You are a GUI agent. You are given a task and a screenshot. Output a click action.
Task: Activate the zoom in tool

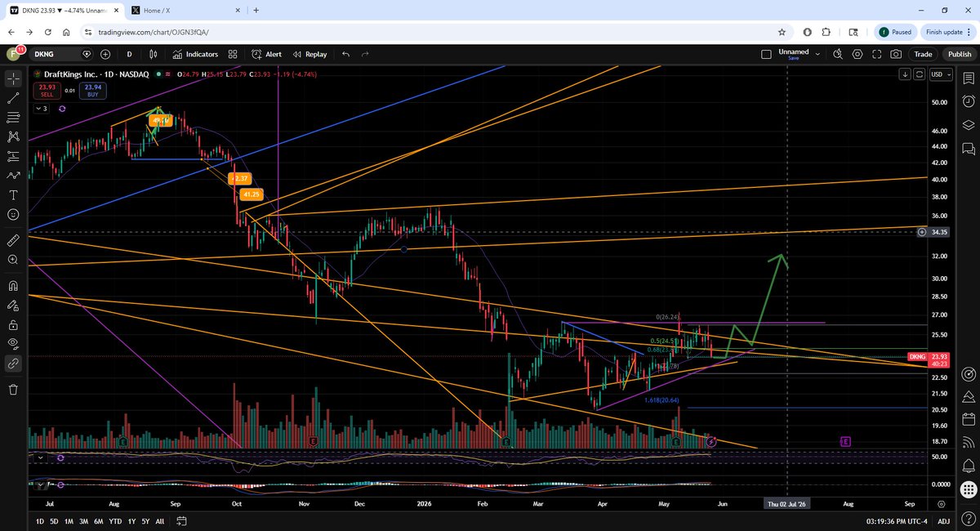pyautogui.click(x=13, y=260)
